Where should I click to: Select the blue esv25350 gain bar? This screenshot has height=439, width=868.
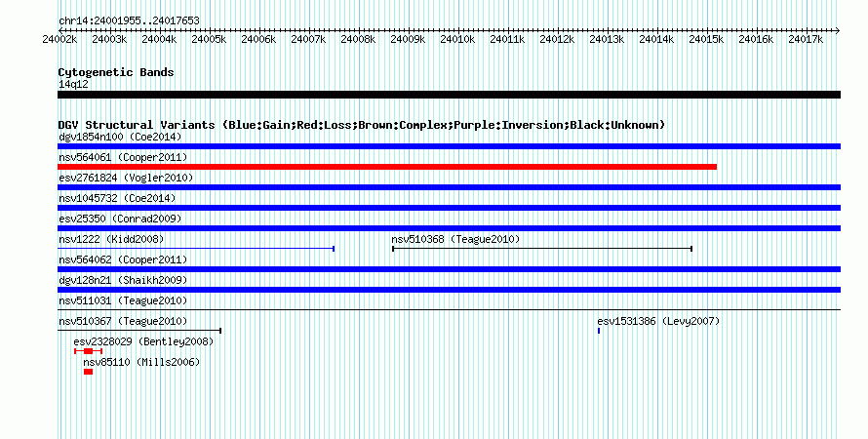449,228
